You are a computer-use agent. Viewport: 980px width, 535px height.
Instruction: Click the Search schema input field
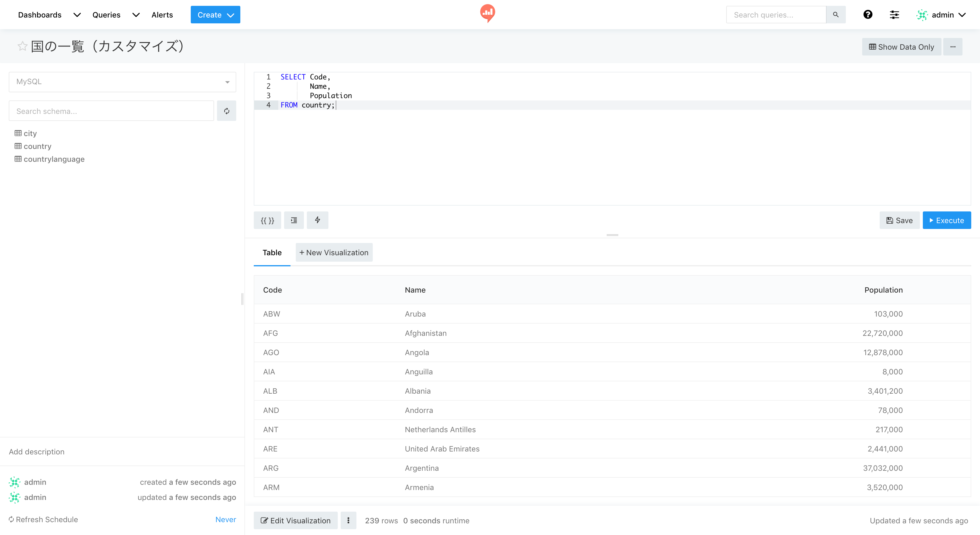(111, 111)
